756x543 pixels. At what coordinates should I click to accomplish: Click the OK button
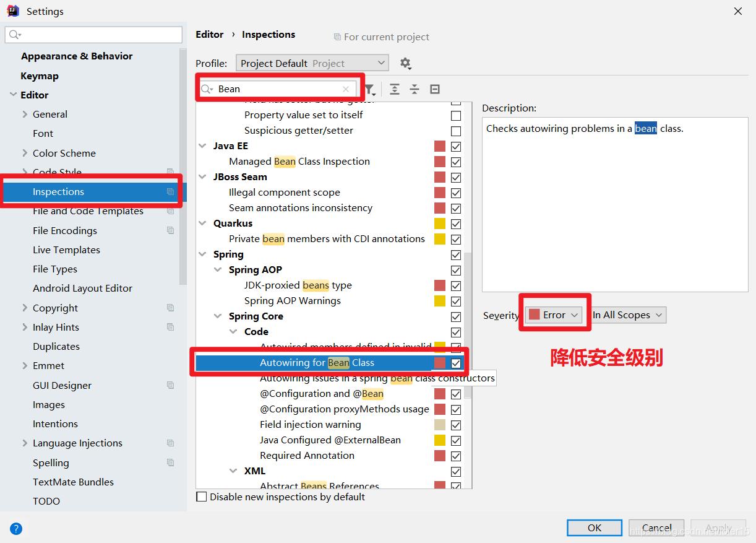(594, 528)
